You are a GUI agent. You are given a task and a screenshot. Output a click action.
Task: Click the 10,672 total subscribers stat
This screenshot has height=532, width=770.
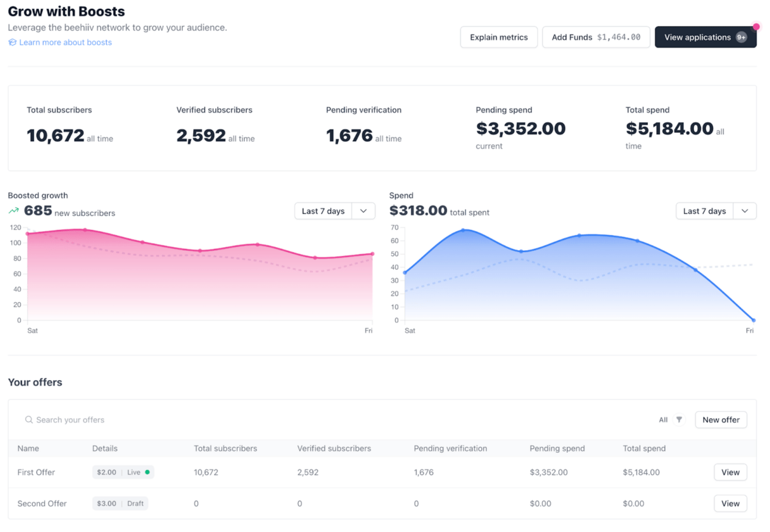pos(55,136)
